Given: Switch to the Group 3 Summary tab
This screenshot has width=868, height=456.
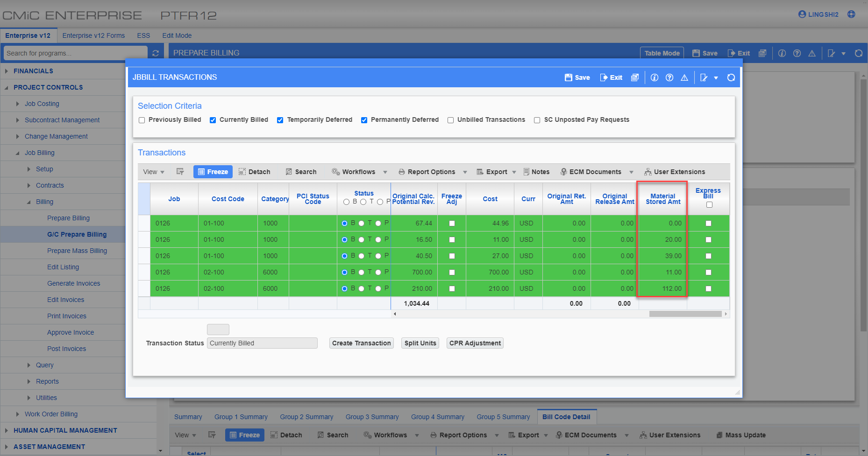Looking at the screenshot, I should (372, 416).
